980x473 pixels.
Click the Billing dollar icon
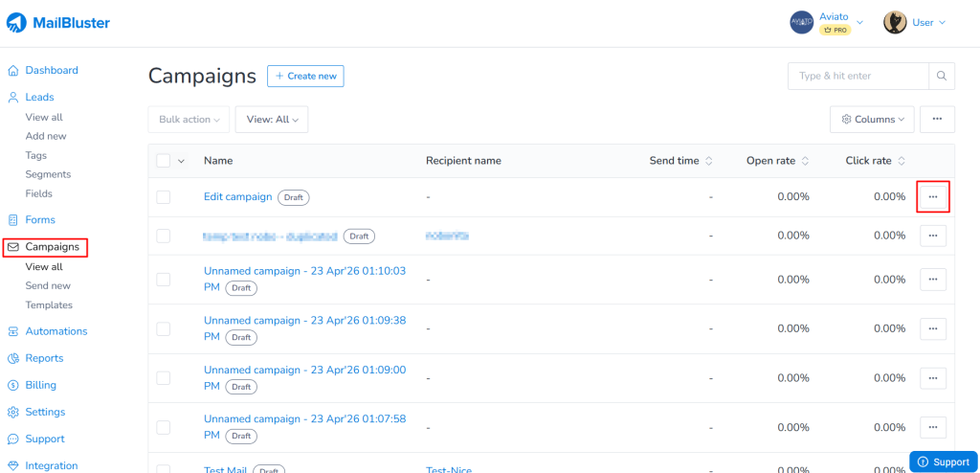[13, 386]
